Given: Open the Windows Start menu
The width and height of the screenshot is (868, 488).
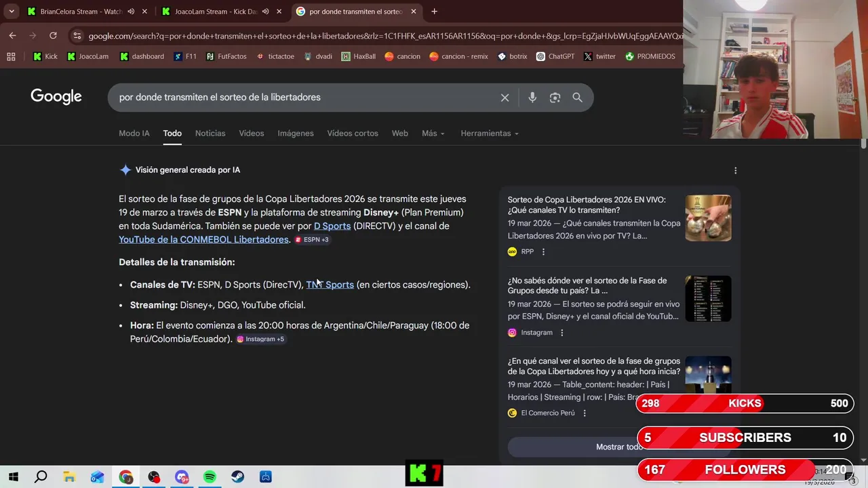Looking at the screenshot, I should (13, 477).
